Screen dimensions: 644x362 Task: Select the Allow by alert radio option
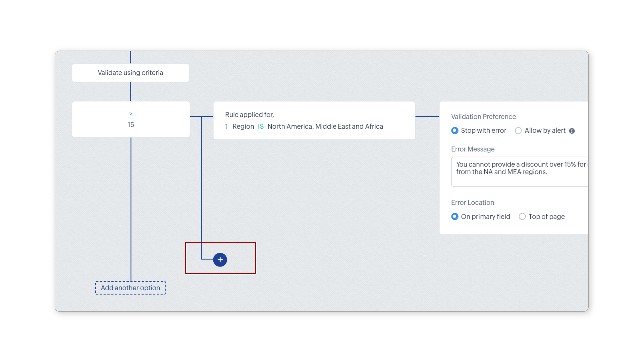(518, 131)
